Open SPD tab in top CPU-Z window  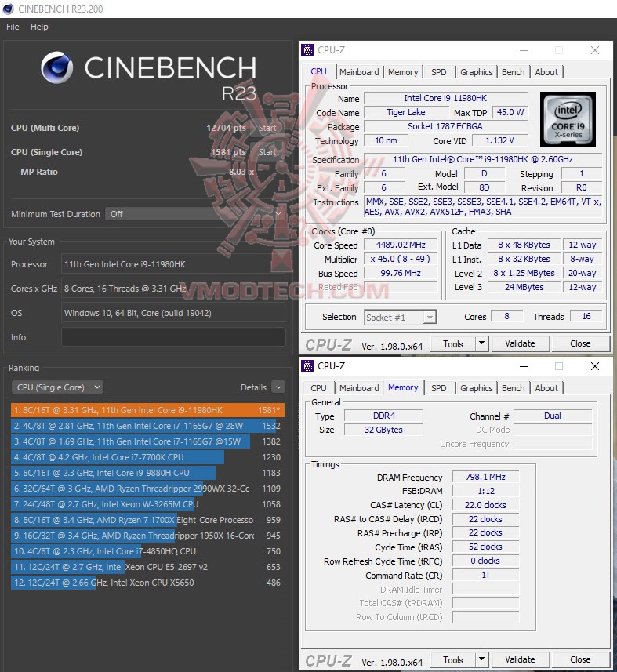click(x=439, y=72)
